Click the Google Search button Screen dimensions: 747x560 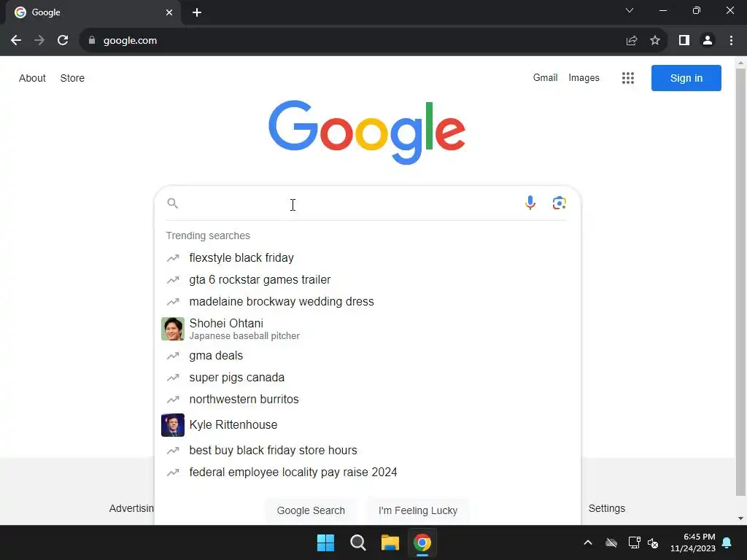[x=311, y=510]
